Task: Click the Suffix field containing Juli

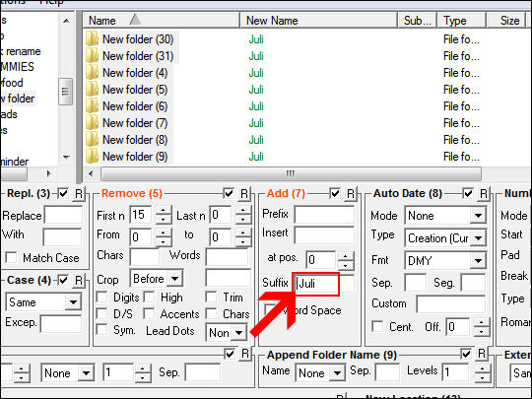Action: click(324, 284)
